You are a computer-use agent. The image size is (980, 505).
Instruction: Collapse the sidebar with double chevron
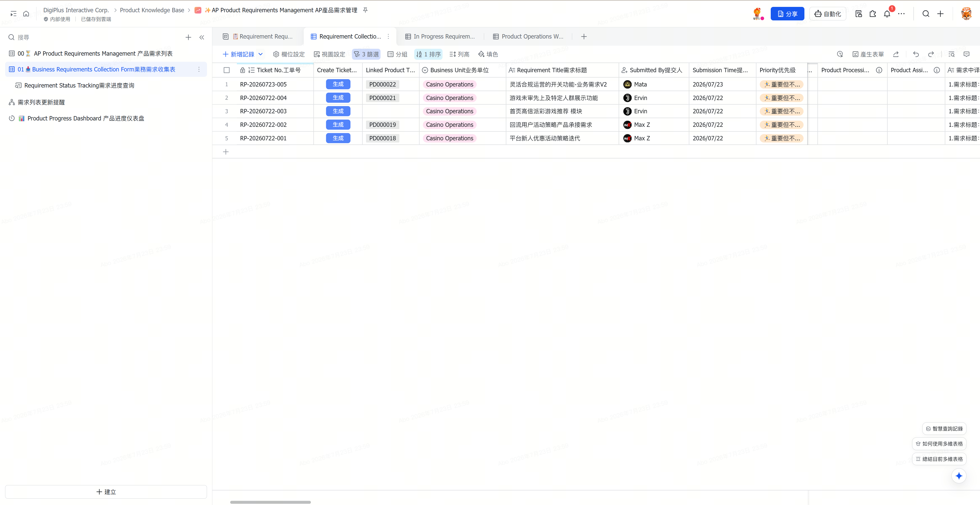[x=202, y=37]
